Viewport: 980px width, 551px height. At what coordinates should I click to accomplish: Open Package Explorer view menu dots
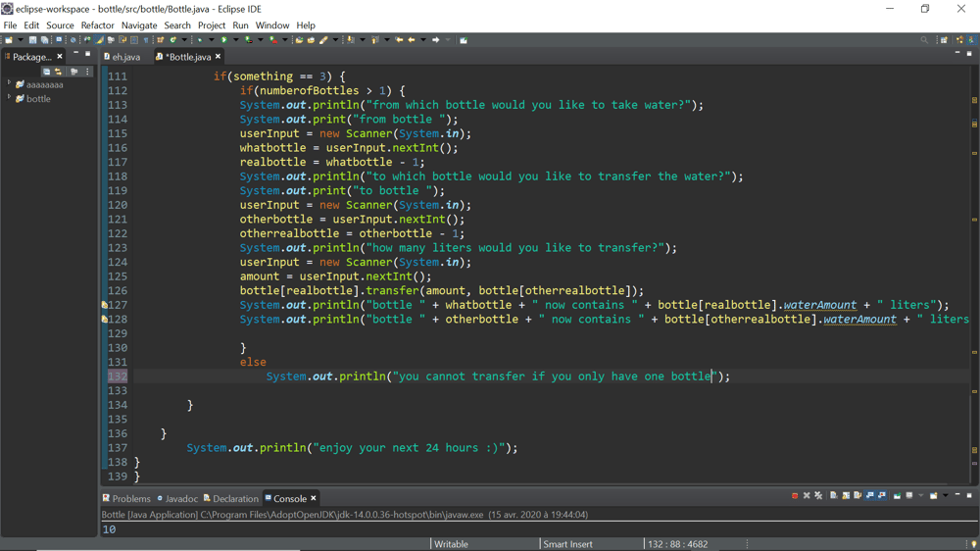coord(87,72)
